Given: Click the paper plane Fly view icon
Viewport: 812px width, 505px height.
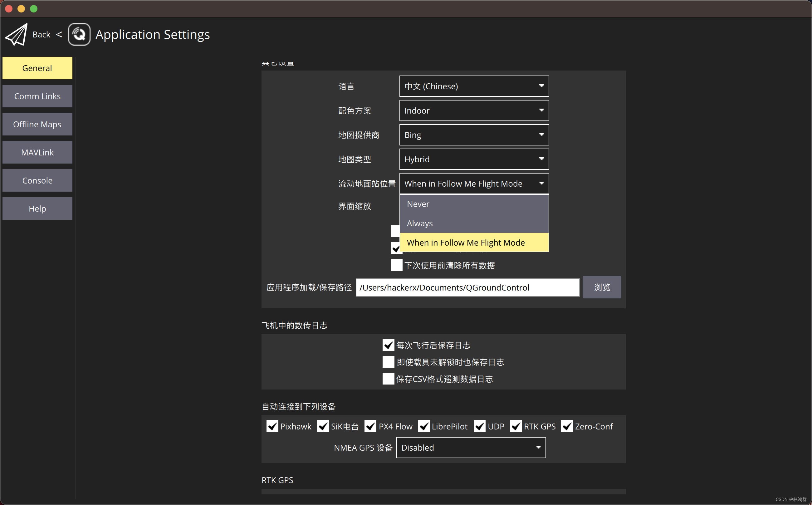Looking at the screenshot, I should pos(16,34).
